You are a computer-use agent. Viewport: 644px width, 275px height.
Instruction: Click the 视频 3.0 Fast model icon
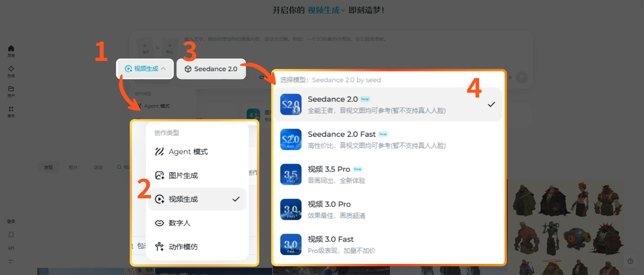point(291,245)
